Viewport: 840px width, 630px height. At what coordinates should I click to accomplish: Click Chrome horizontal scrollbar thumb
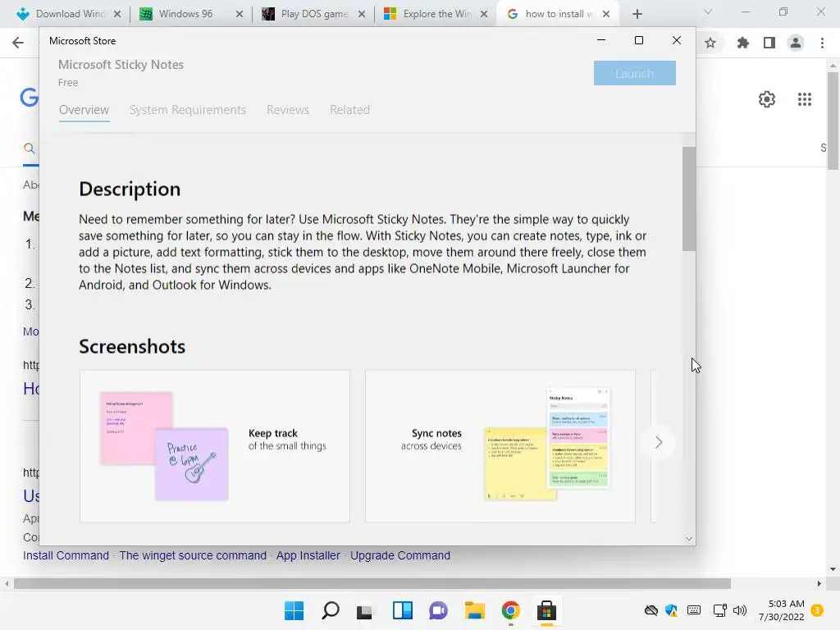point(372,583)
